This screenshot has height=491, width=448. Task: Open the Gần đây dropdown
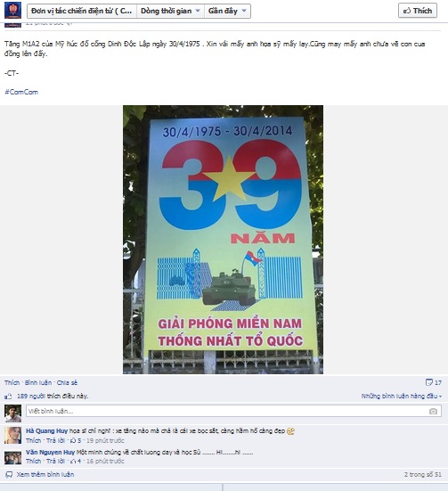(228, 11)
